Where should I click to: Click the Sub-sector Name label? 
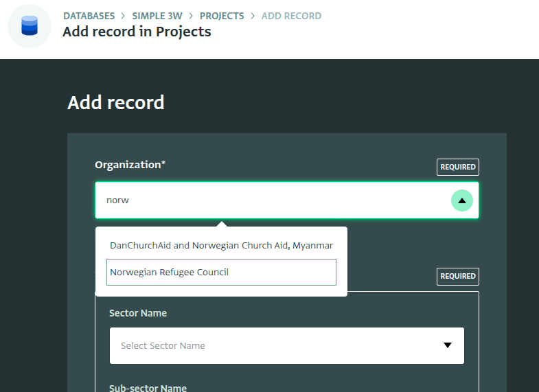148,387
